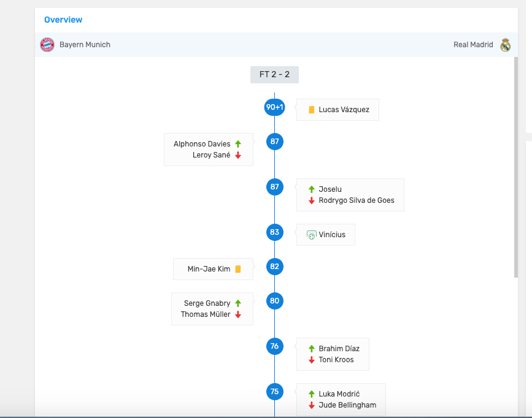Viewport: 532px width, 418px height.
Task: Open Joselu player name
Action: click(330, 189)
